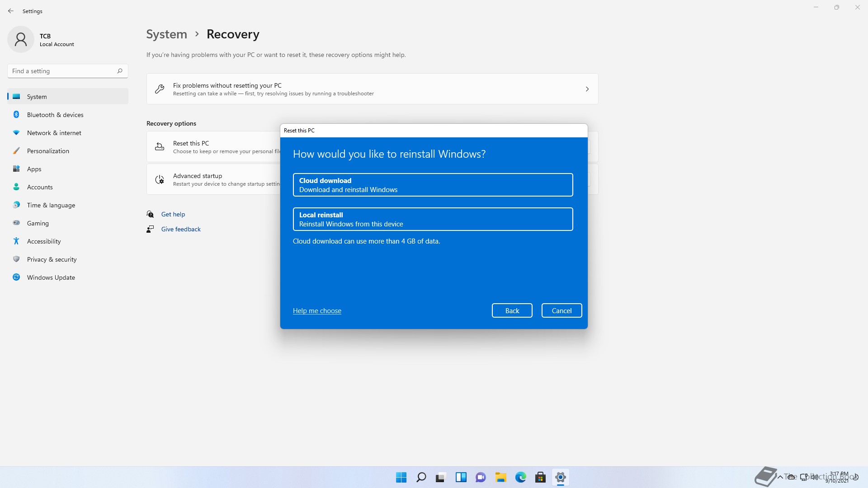
Task: Click the Privacy shield icon
Action: pyautogui.click(x=16, y=259)
